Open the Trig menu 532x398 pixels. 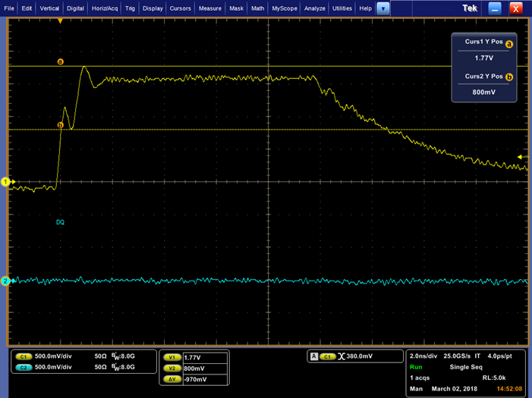click(130, 8)
